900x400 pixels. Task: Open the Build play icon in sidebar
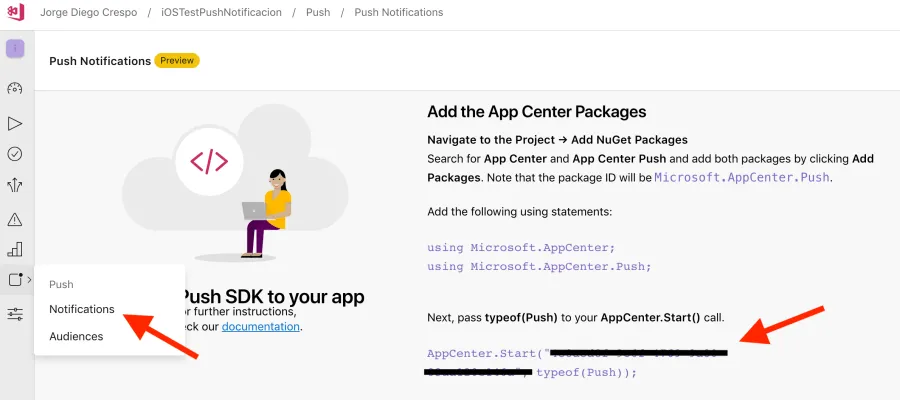coord(15,123)
